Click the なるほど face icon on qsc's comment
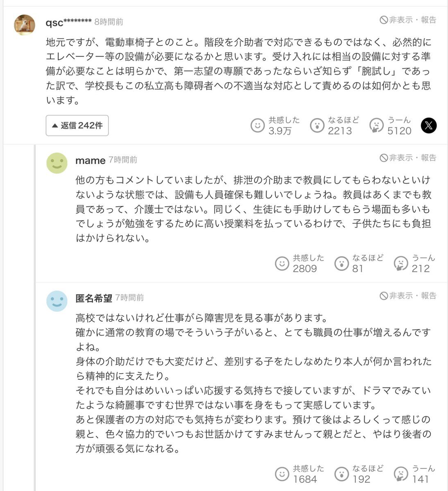The width and height of the screenshot is (448, 491). click(317, 126)
